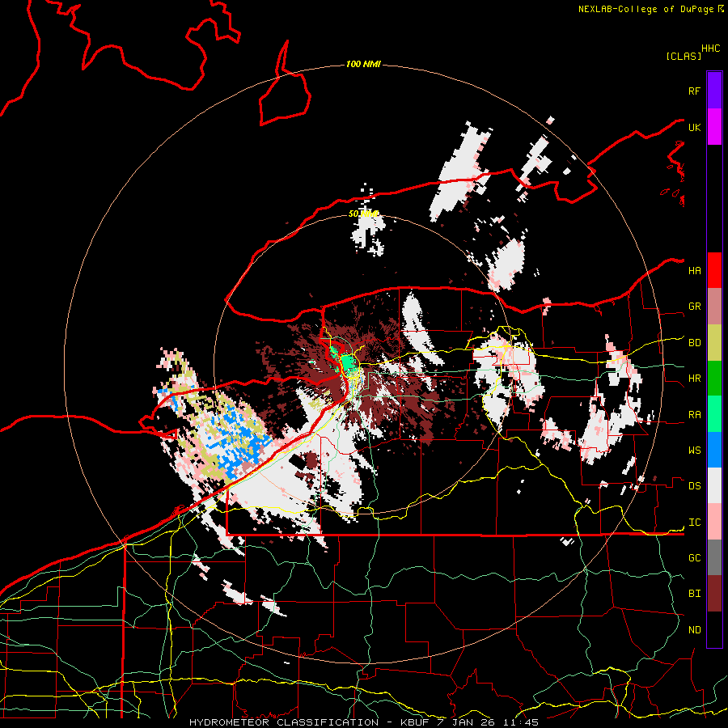Click the WS blue legend swatch

(x=714, y=450)
